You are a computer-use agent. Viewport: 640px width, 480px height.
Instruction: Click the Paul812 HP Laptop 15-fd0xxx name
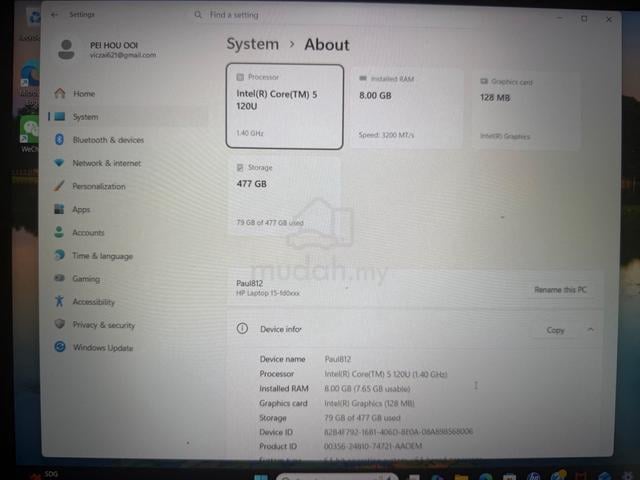coord(268,288)
